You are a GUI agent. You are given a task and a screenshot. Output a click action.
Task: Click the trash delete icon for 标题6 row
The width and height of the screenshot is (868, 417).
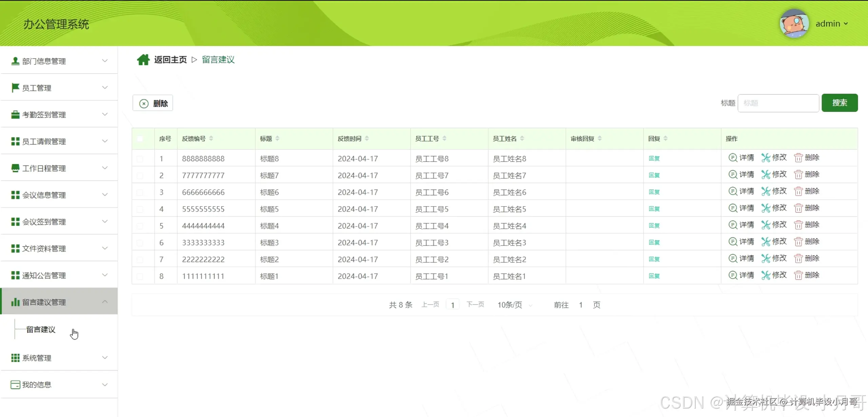tap(798, 192)
